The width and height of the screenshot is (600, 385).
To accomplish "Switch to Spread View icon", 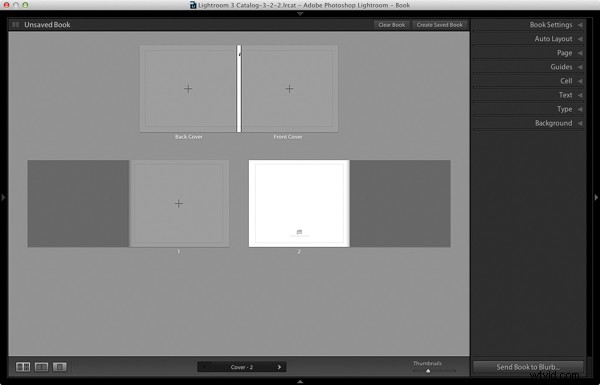I will click(x=41, y=367).
